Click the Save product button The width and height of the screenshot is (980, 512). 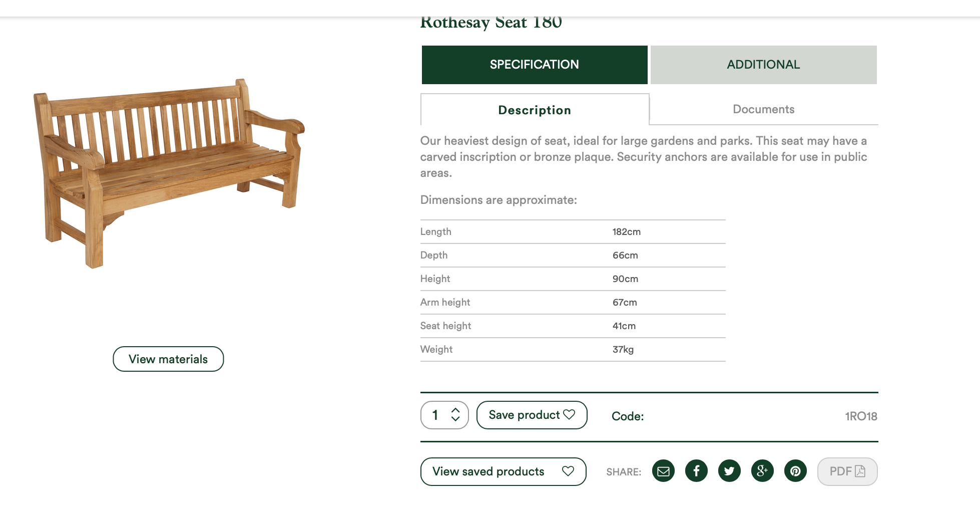tap(532, 415)
